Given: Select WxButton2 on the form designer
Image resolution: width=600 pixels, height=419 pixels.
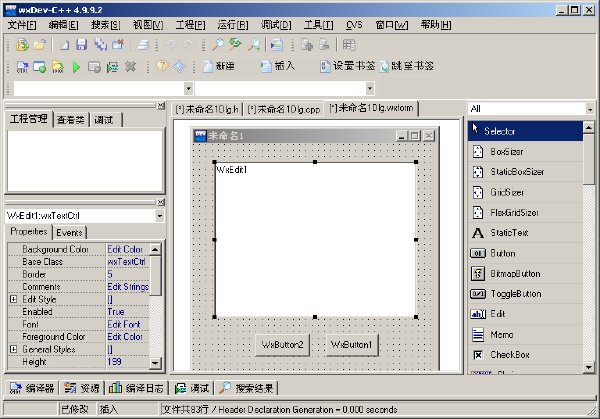Looking at the screenshot, I should (282, 345).
